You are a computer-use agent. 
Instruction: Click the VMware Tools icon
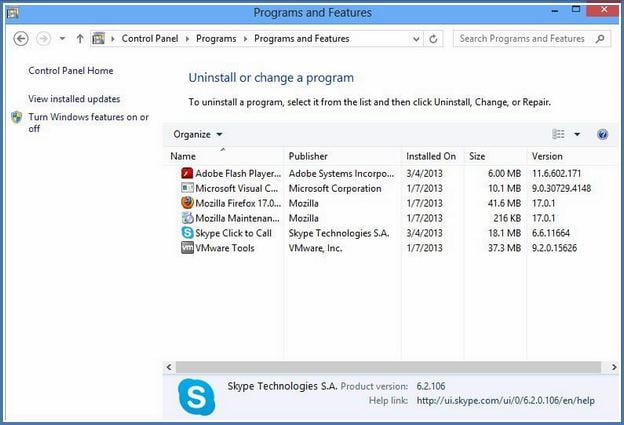(x=187, y=248)
